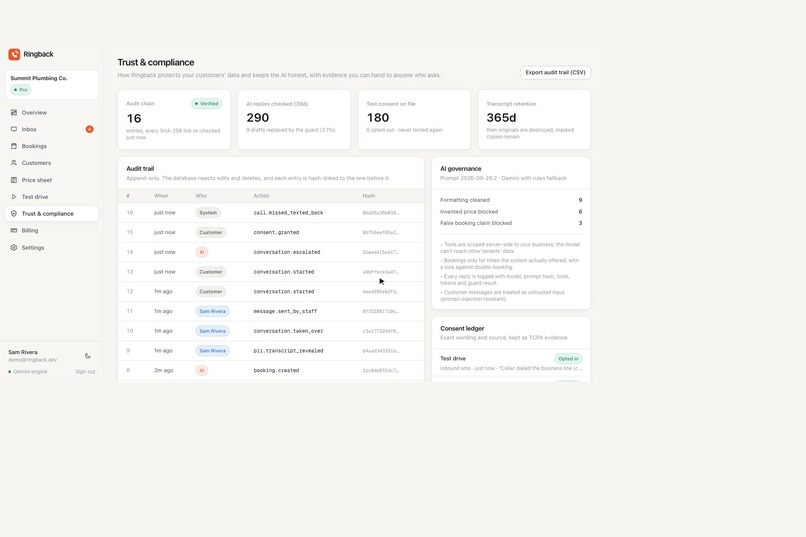
Task: Select booking.created audit entry
Action: (x=271, y=371)
